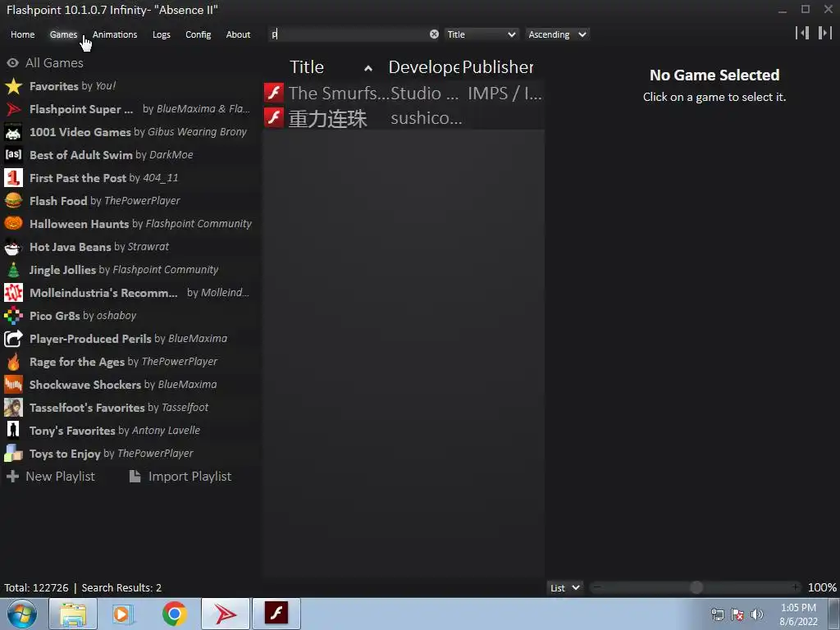Select the Player-Produced Perils share icon
Viewport: 840px width, 630px height.
[13, 339]
